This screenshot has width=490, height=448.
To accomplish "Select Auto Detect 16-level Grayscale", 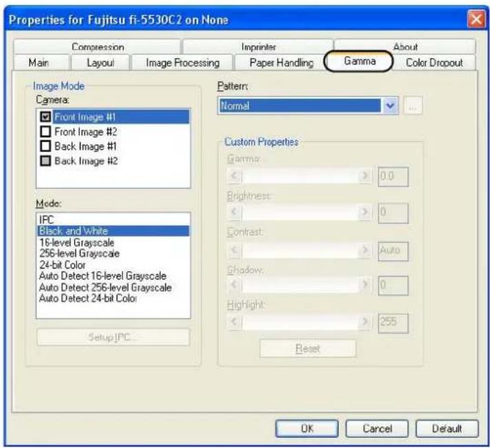I will [113, 276].
